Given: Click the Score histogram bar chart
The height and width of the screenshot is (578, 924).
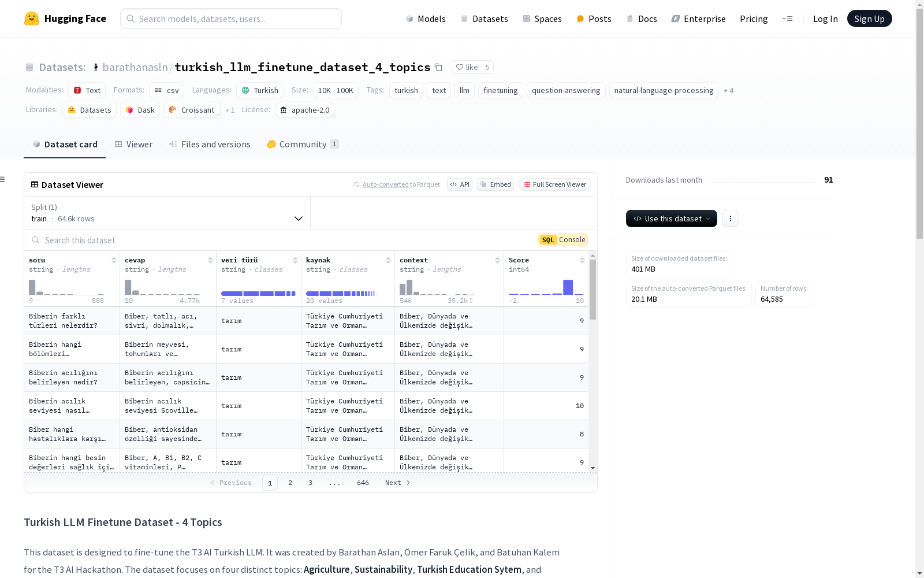Looking at the screenshot, I should (x=546, y=287).
